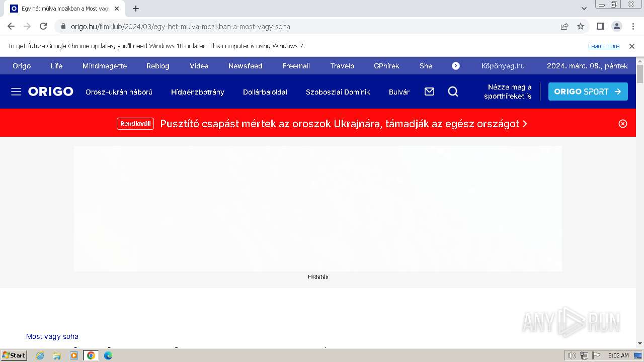
Task: Open Microsoft Edge from taskbar
Action: (108, 355)
